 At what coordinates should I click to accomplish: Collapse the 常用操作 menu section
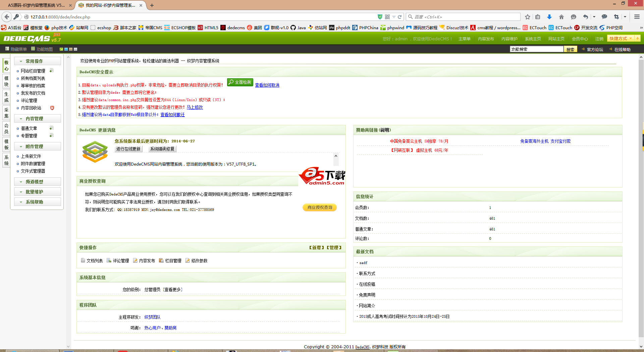(x=38, y=61)
